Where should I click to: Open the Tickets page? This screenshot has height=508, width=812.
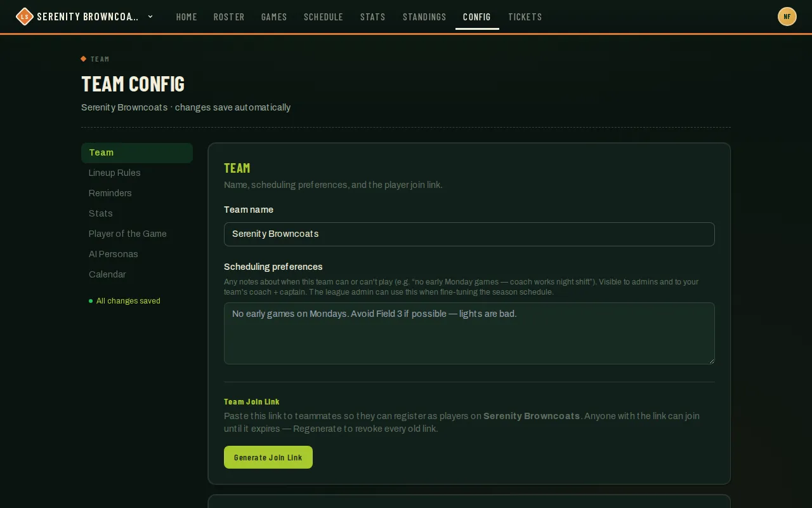[x=525, y=17]
